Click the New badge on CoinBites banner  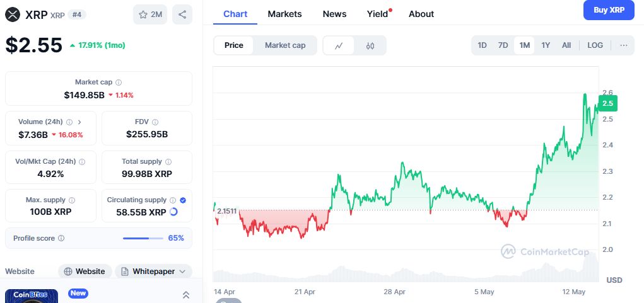(x=78, y=293)
